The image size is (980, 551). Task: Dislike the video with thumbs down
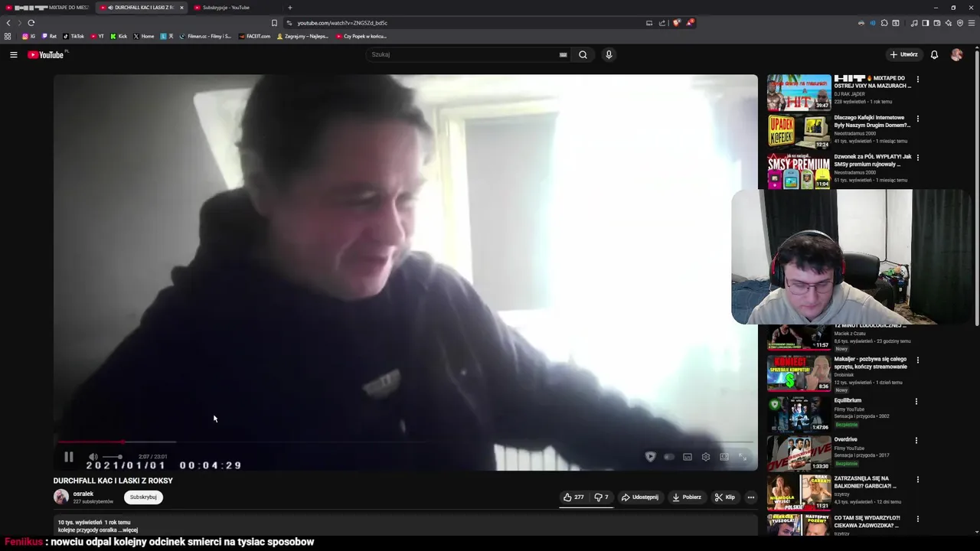point(602,497)
